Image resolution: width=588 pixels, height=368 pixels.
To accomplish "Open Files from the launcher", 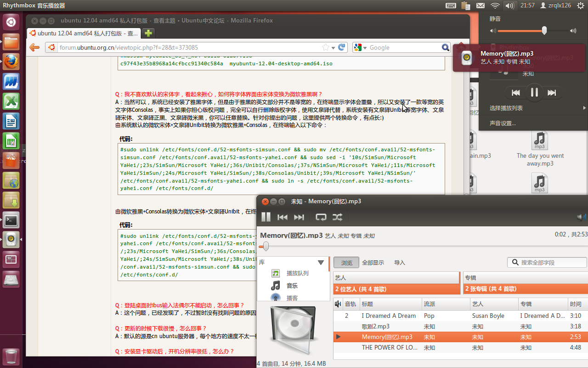I will (11, 42).
